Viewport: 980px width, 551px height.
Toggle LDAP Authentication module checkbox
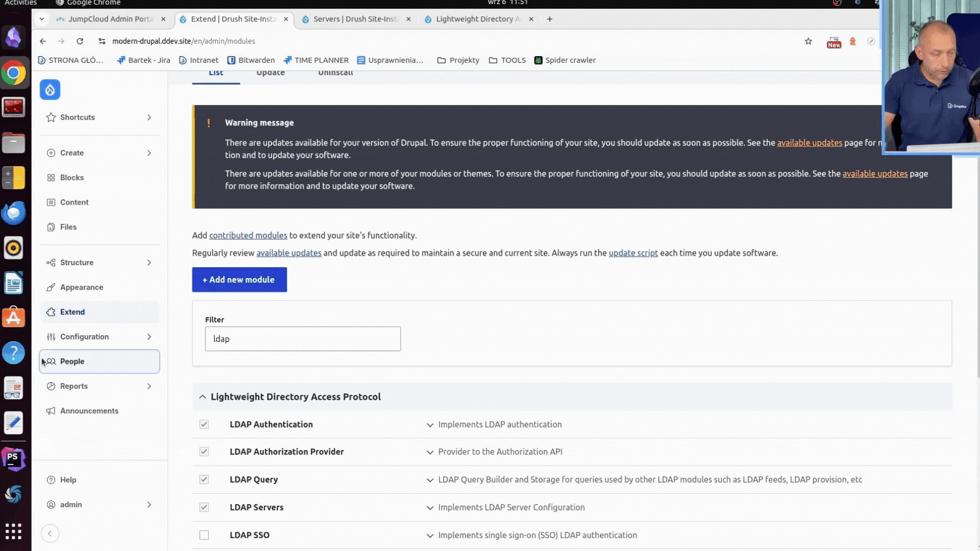pyautogui.click(x=204, y=424)
